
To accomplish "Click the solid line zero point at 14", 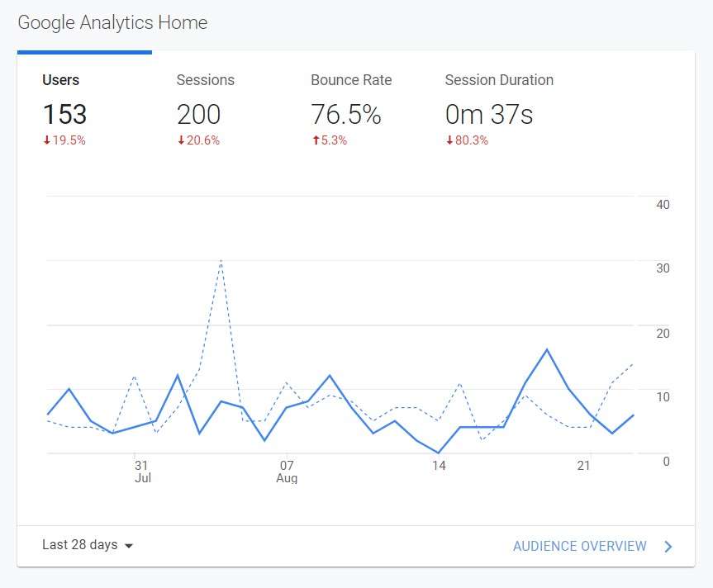I will (x=439, y=453).
